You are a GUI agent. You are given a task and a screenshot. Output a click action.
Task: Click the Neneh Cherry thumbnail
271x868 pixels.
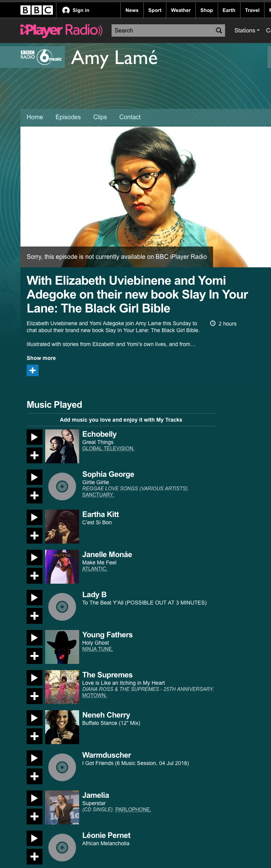(62, 727)
